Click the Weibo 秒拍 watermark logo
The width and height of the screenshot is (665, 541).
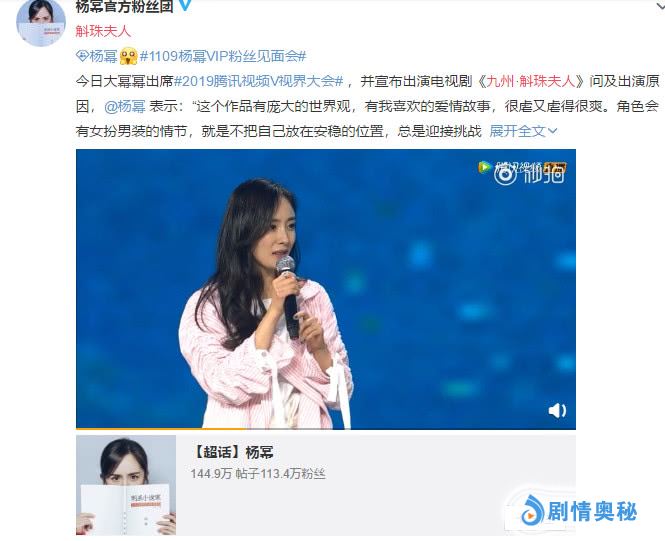[x=529, y=174]
